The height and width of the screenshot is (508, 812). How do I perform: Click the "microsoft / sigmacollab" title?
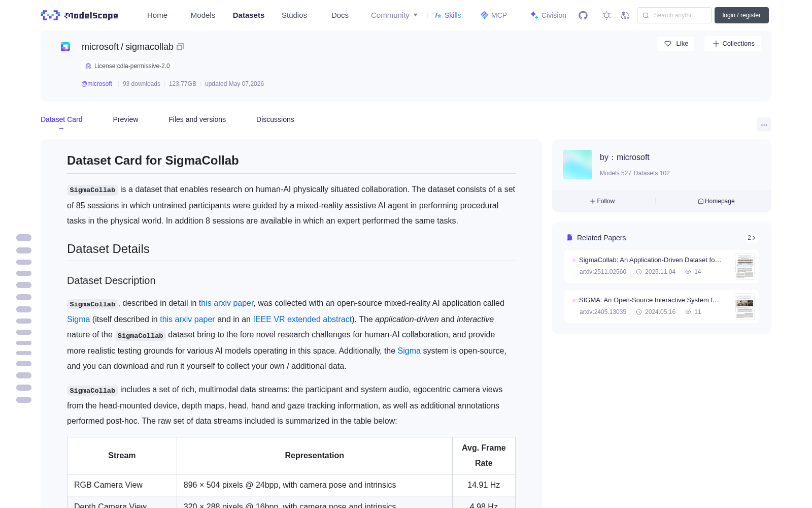pos(127,47)
